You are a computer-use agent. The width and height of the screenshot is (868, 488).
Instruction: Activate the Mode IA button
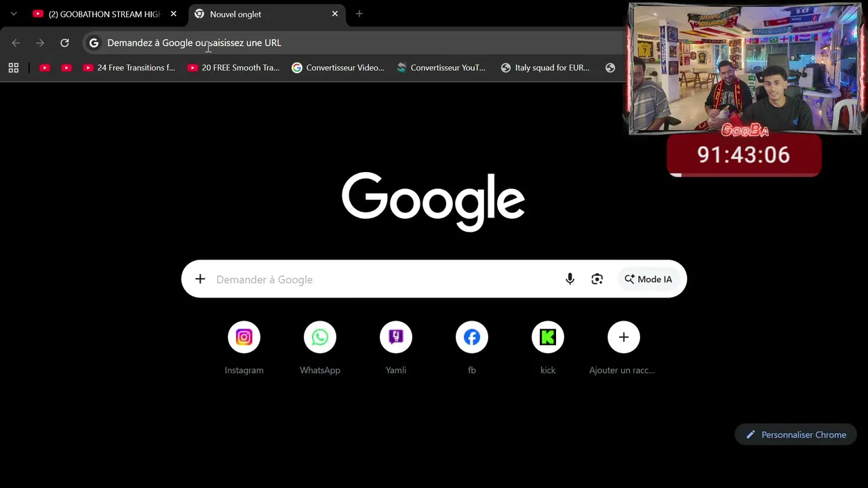point(648,279)
